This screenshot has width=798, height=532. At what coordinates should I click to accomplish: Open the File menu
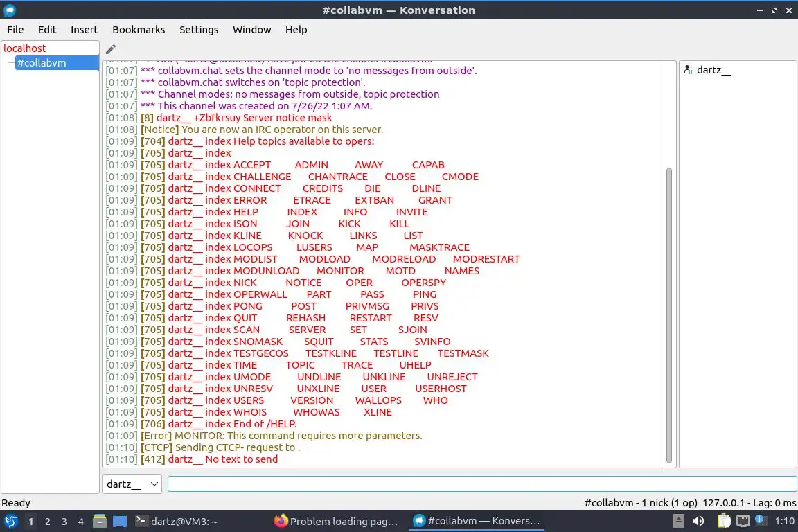[x=15, y=30]
